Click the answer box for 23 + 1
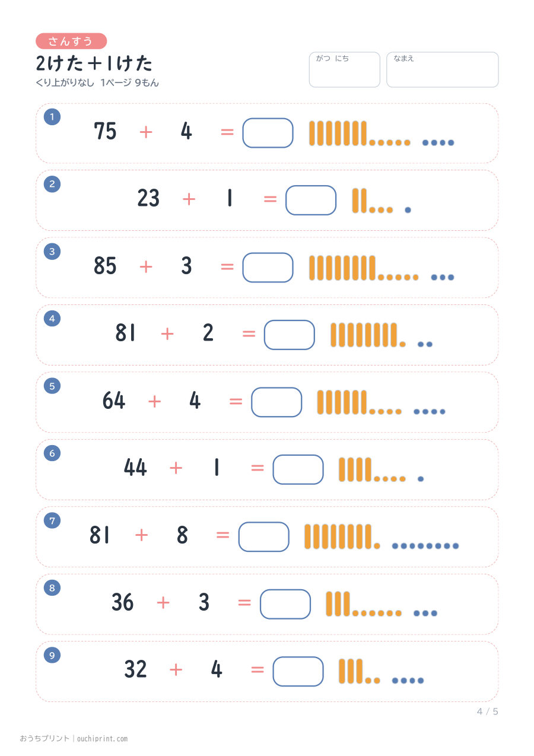The width and height of the screenshot is (534, 756). click(311, 200)
